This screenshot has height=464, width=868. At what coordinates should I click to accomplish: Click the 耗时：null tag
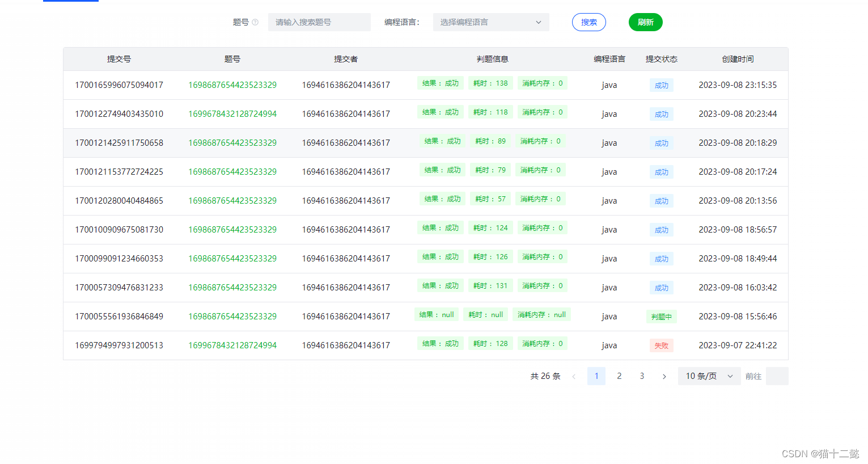click(486, 315)
